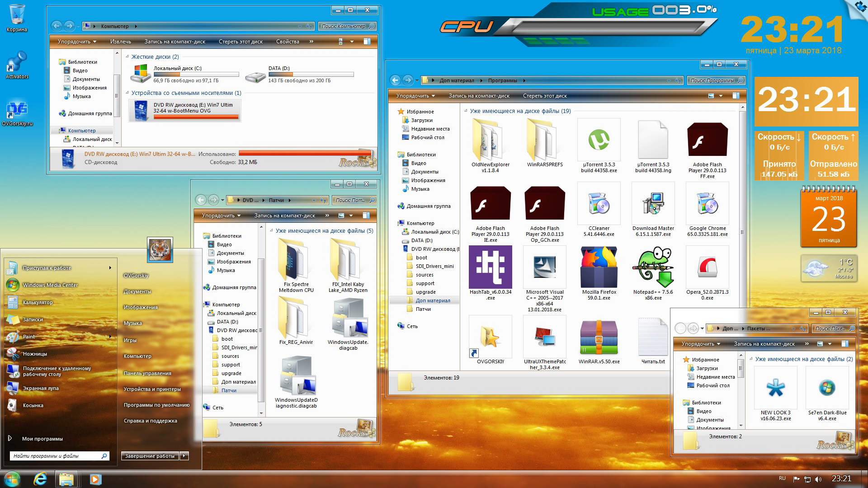Open Control Panel from the Start menu

coord(147,373)
